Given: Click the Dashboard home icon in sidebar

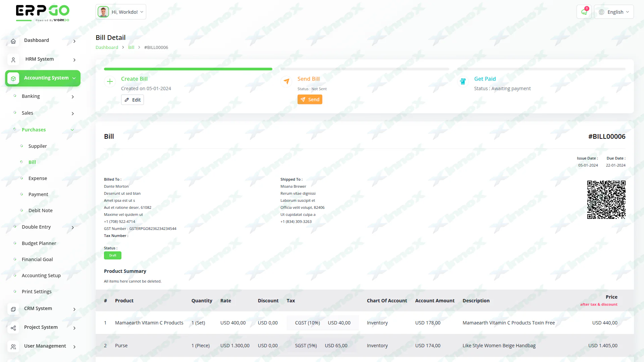Looking at the screenshot, I should pos(13,41).
